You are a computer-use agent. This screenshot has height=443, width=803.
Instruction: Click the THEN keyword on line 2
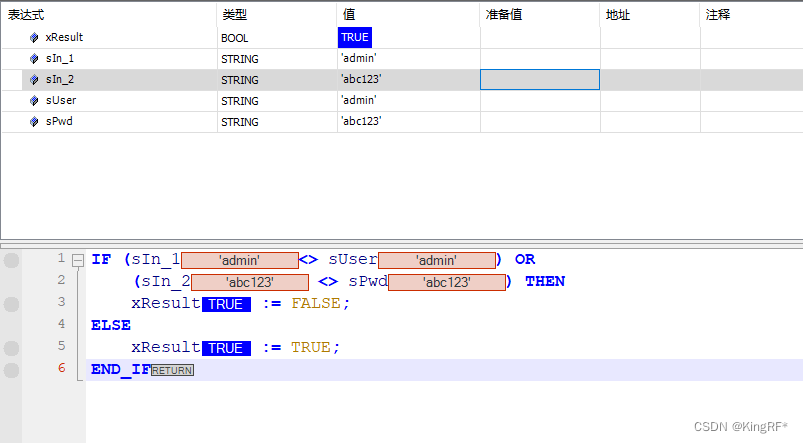[x=545, y=282]
